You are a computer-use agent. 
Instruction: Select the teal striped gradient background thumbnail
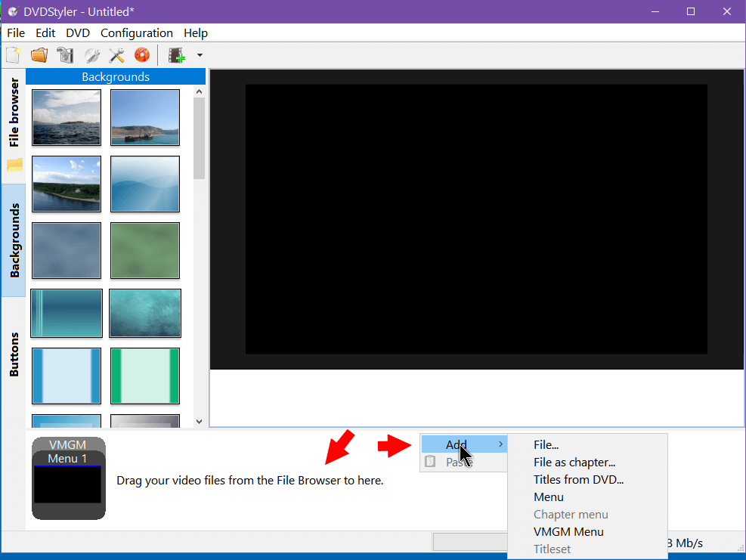point(67,313)
